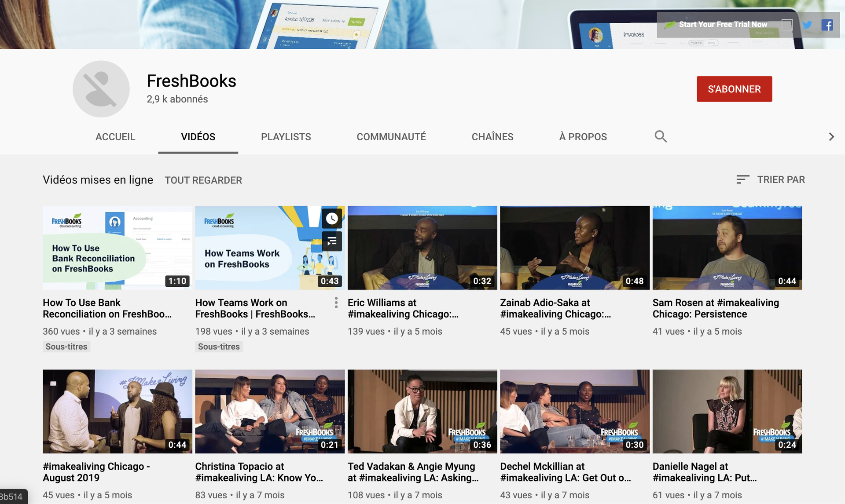845x504 pixels.
Task: Open How To Use Bank Reconciliation video title
Action: (107, 308)
